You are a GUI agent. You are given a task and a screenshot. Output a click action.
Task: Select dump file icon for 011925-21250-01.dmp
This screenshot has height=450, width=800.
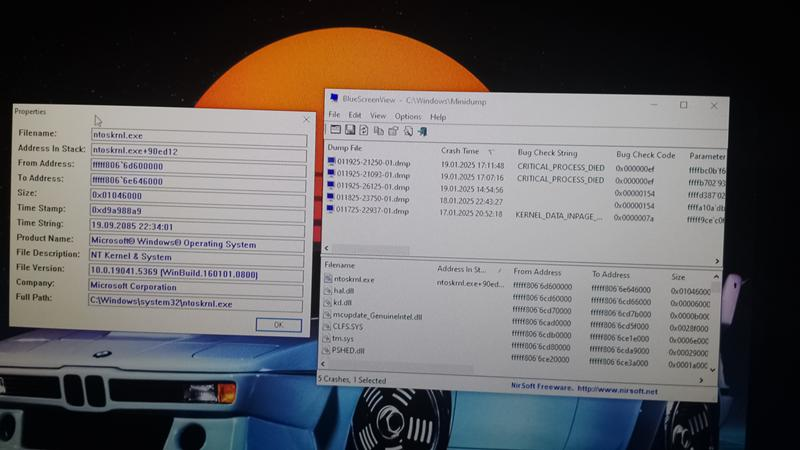coord(331,162)
